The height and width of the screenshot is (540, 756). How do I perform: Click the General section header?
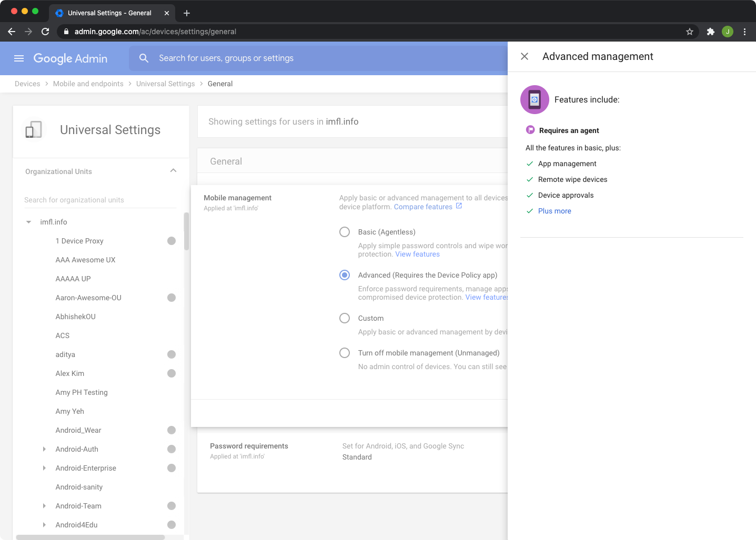tap(226, 161)
